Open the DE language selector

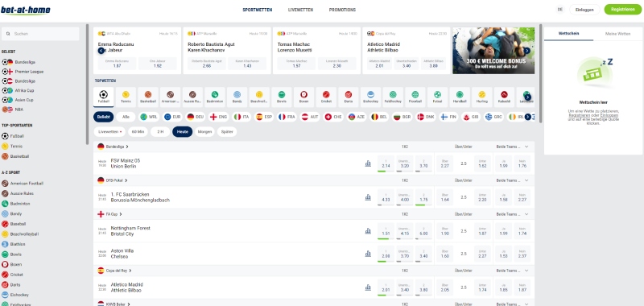[559, 10]
